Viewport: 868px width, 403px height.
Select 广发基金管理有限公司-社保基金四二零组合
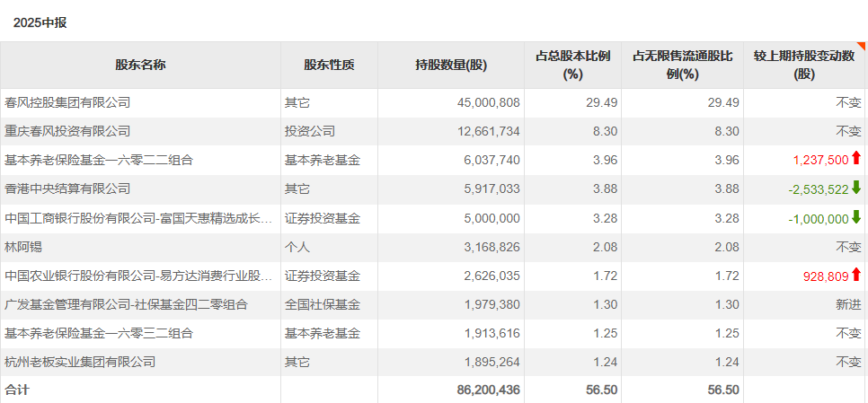click(x=126, y=304)
